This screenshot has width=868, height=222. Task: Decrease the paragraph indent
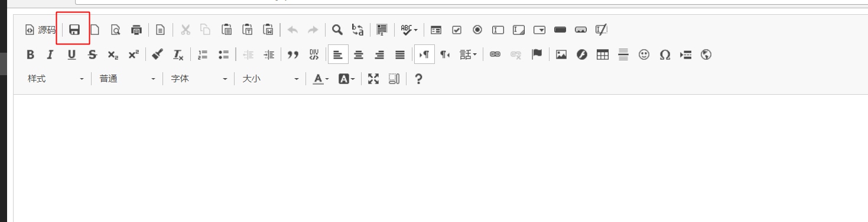pyautogui.click(x=248, y=54)
